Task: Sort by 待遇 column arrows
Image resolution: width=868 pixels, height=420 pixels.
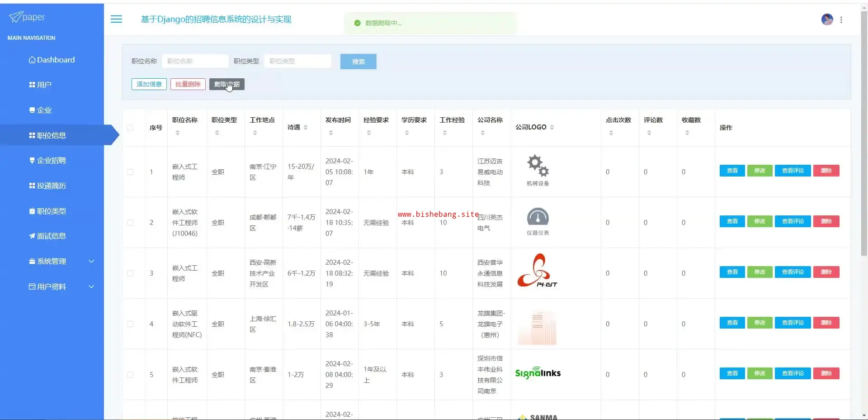Action: [306, 128]
